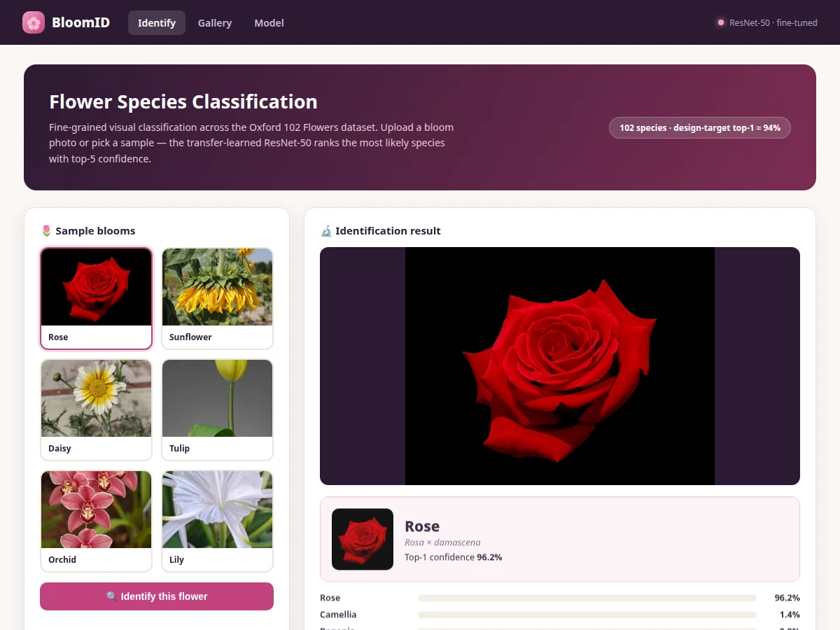Click the microscope icon beside Identification result
The height and width of the screenshot is (630, 840).
(325, 231)
